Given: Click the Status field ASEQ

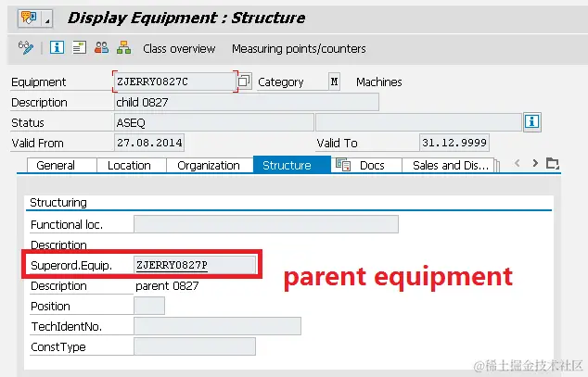Looking at the screenshot, I should click(x=213, y=122).
